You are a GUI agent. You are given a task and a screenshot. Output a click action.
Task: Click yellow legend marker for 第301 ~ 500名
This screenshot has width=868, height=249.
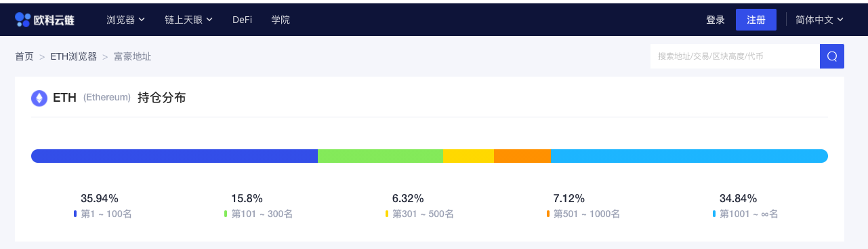(x=387, y=214)
